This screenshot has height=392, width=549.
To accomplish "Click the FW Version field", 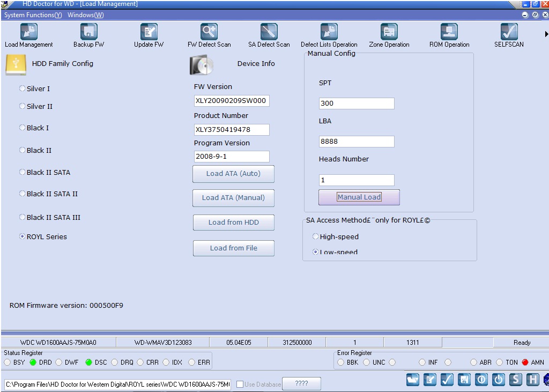I will (232, 100).
